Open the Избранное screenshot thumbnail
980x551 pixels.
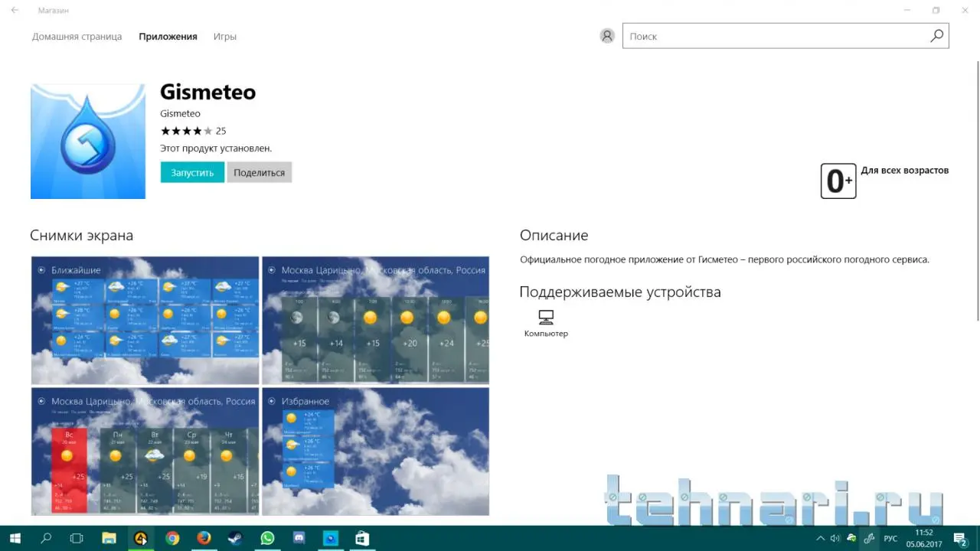coord(375,451)
